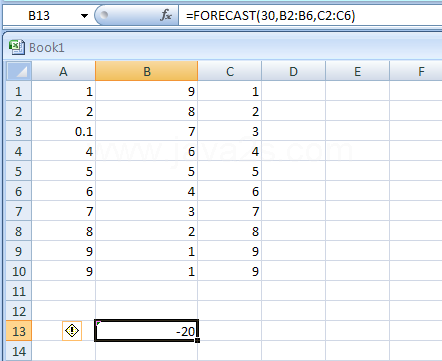
Task: Select cell B3 containing 7
Action: [x=147, y=131]
